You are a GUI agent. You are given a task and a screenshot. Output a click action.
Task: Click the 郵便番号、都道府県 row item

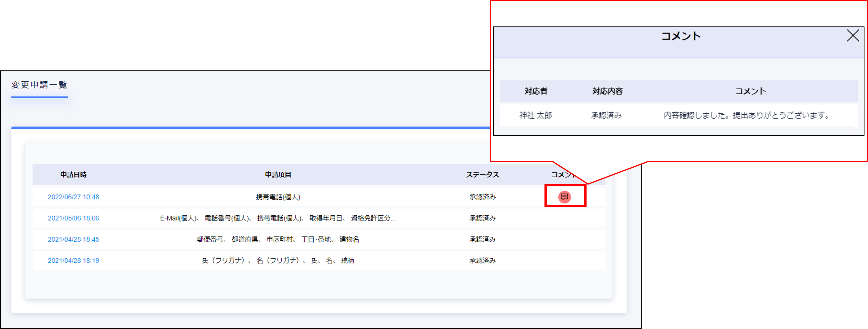click(278, 239)
